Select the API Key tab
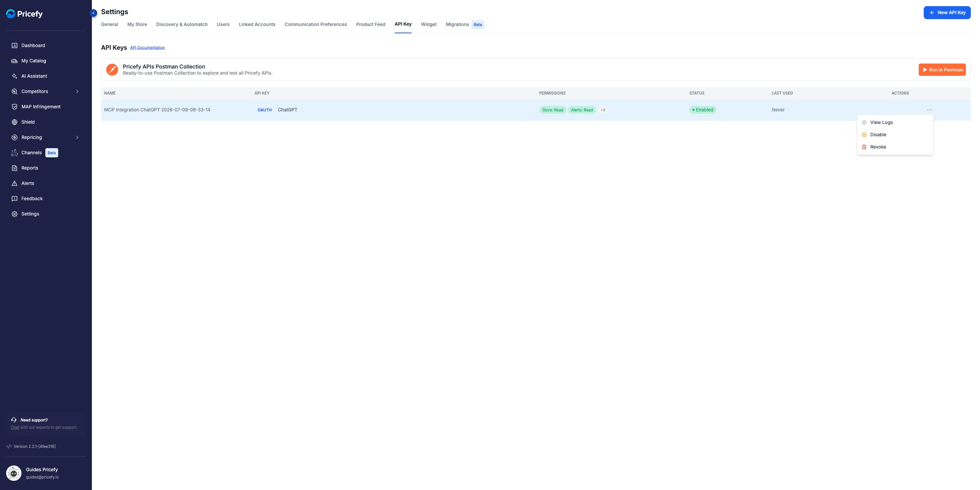This screenshot has width=980, height=490. (403, 24)
